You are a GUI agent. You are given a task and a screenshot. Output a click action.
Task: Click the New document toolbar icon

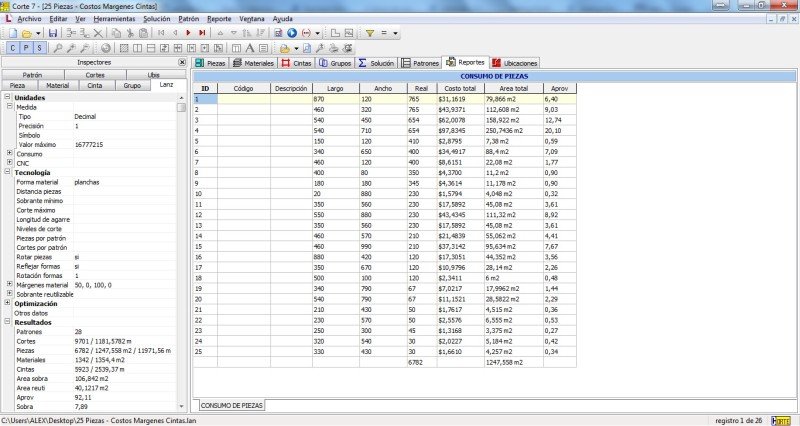click(x=10, y=33)
